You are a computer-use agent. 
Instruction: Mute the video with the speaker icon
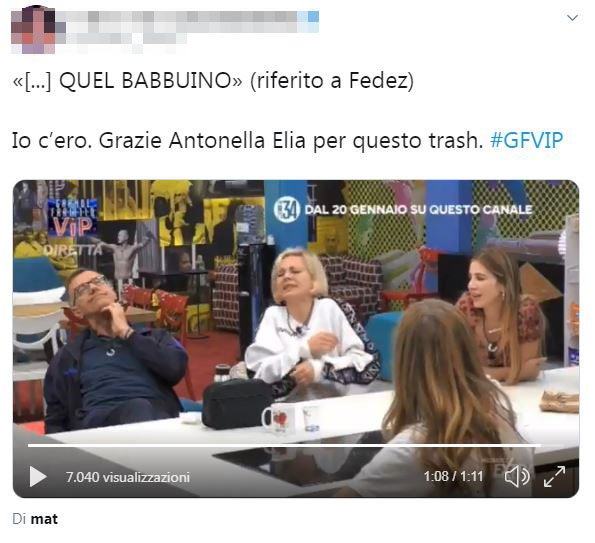tap(517, 476)
